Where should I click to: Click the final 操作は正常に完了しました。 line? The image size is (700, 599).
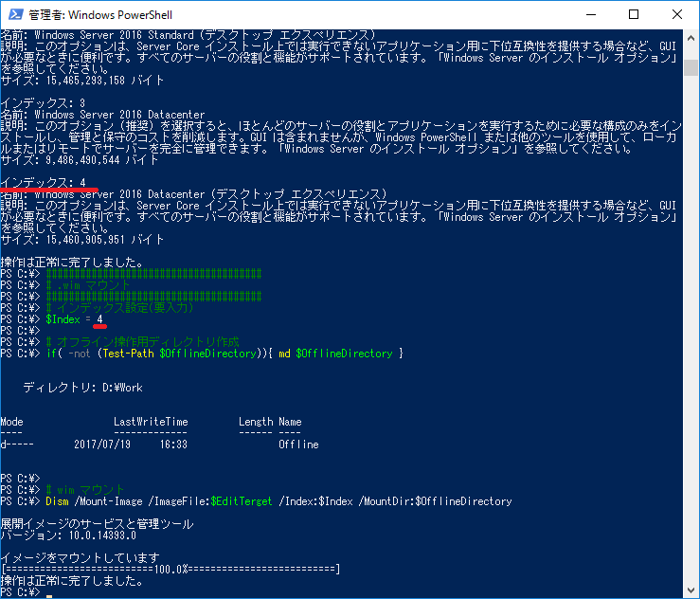coord(71,581)
